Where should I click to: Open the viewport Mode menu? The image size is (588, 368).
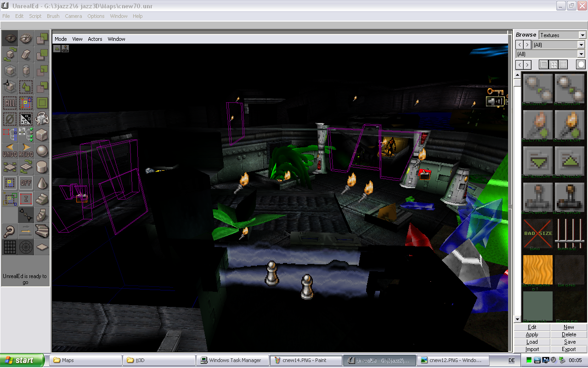[61, 39]
